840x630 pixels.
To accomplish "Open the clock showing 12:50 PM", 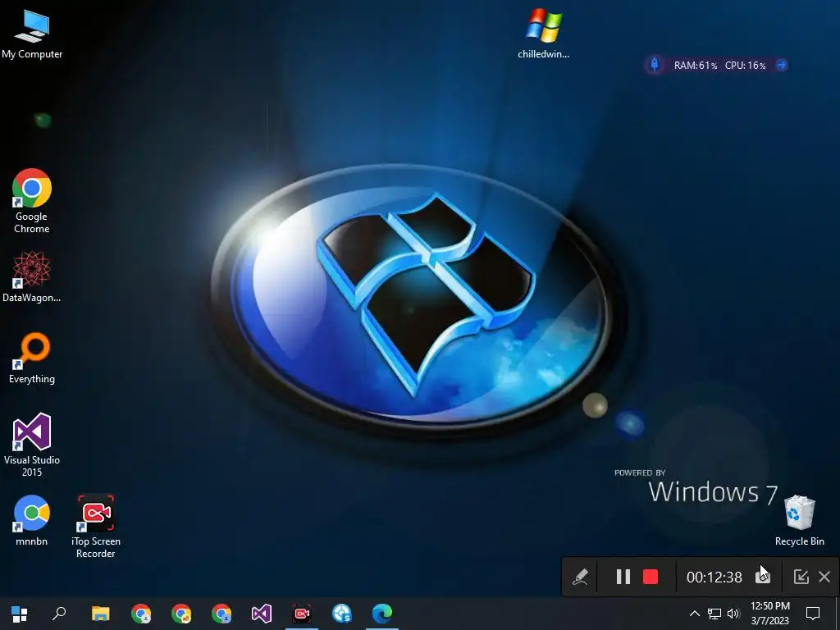I will click(x=769, y=614).
